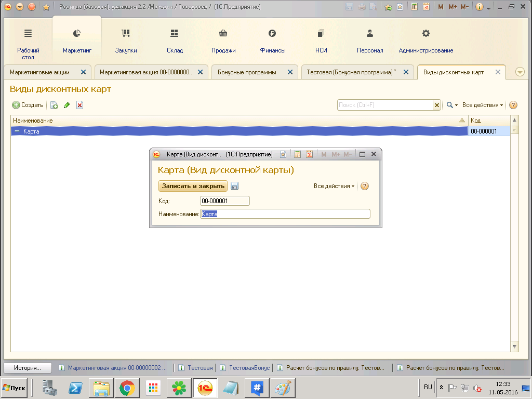The image size is (532, 399).
Task: Click the pencil edit icon in list toolbar
Action: (66, 105)
